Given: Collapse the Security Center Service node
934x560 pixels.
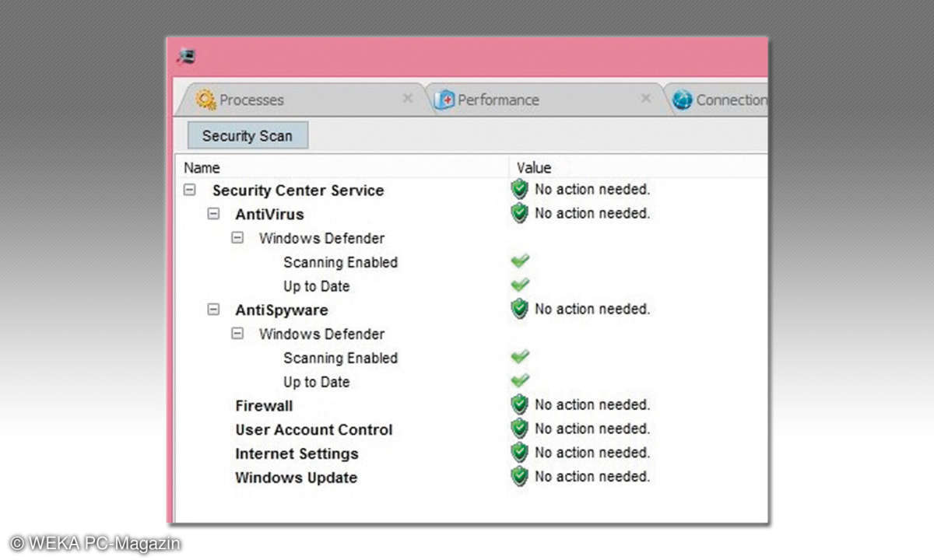Looking at the screenshot, I should (189, 190).
